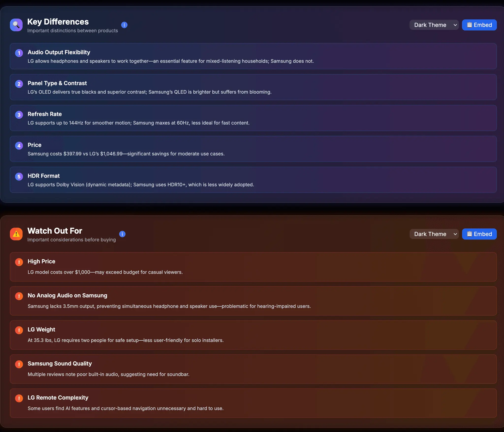Click text 'LG model costs over $1,000'

tap(59, 272)
